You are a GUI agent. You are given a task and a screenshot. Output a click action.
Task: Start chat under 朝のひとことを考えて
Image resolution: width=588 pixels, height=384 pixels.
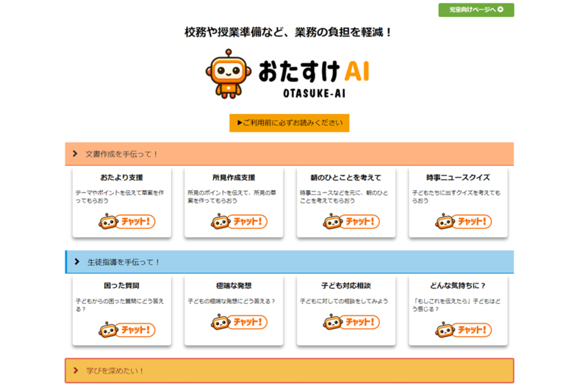pos(351,221)
